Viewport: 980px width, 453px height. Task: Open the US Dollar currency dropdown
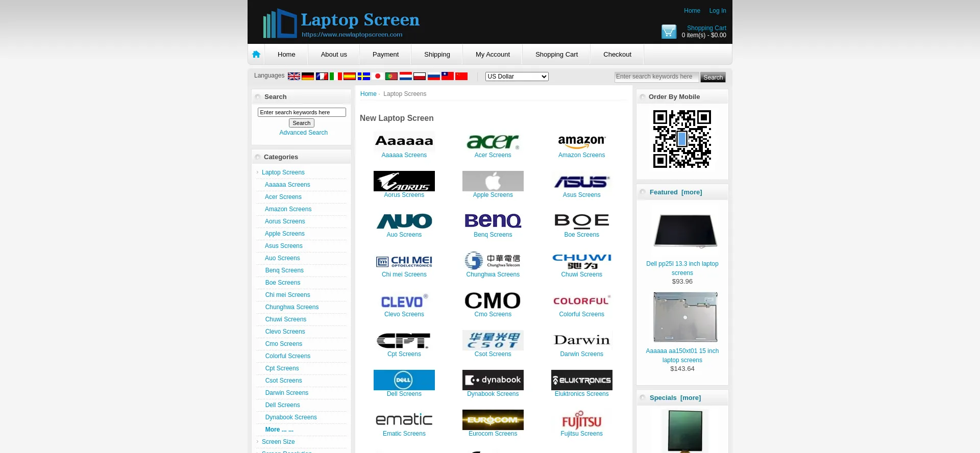tap(517, 77)
